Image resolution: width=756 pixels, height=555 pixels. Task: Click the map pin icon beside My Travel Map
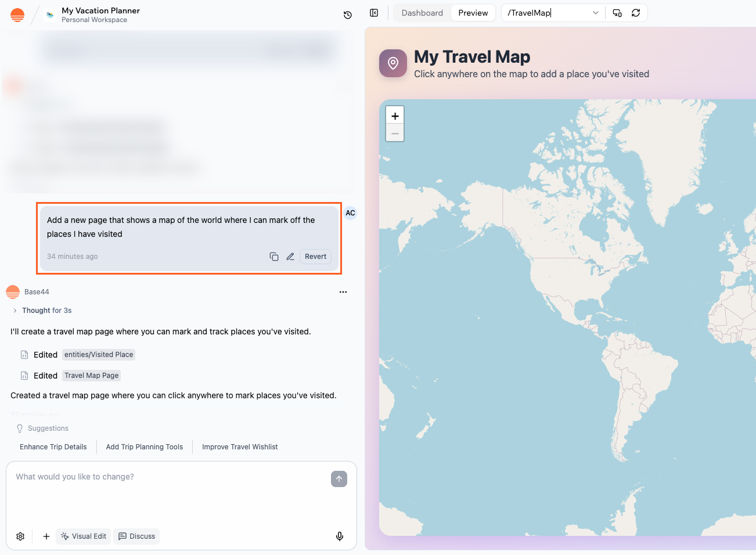pyautogui.click(x=393, y=63)
